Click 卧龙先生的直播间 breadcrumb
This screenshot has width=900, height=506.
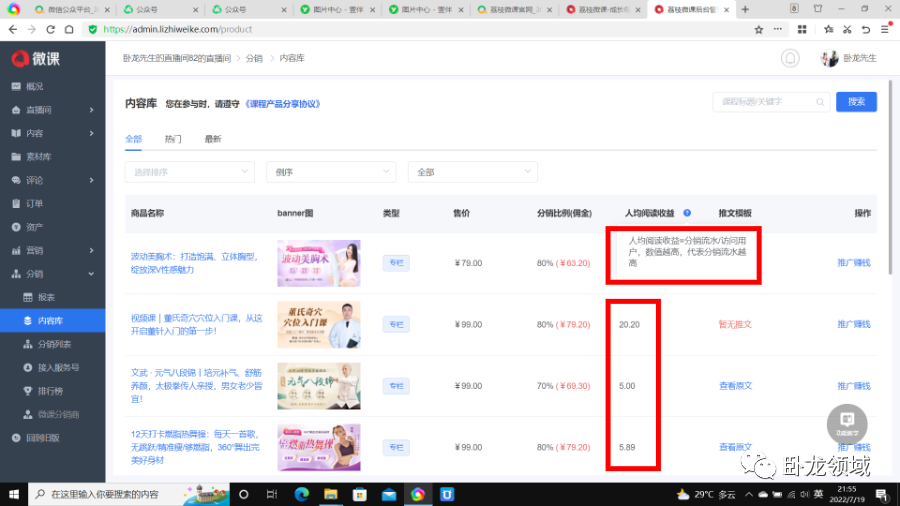click(177, 58)
